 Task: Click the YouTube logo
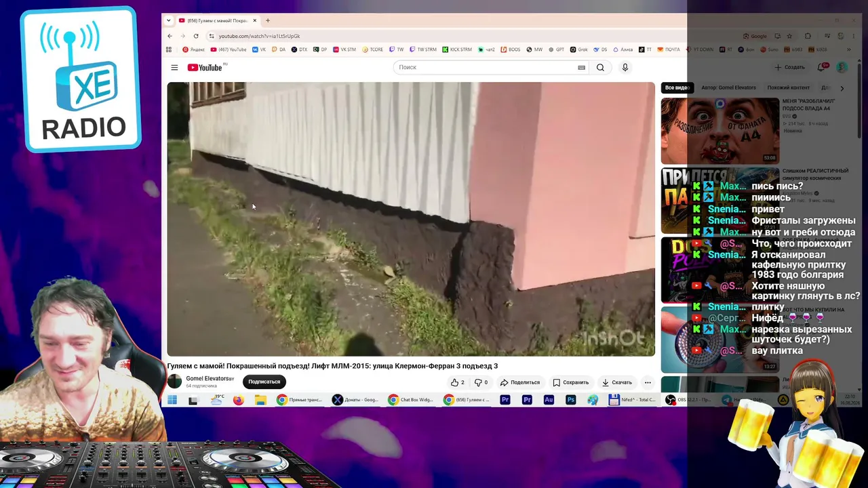(205, 67)
